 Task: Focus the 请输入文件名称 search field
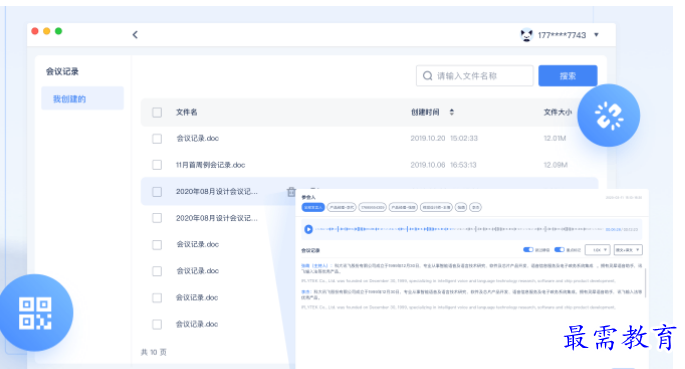tap(475, 76)
